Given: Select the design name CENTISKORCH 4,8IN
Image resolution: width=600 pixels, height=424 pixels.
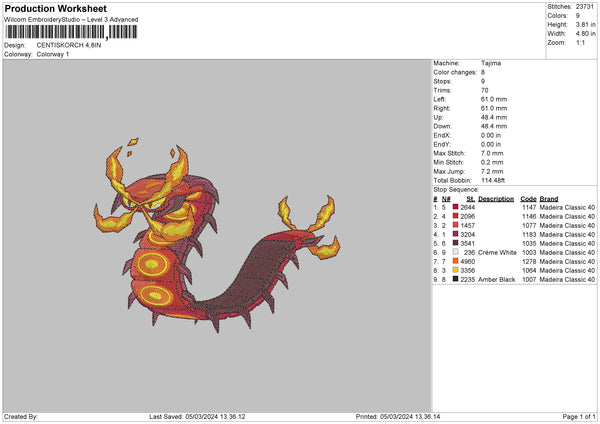Looking at the screenshot, I should pos(69,45).
